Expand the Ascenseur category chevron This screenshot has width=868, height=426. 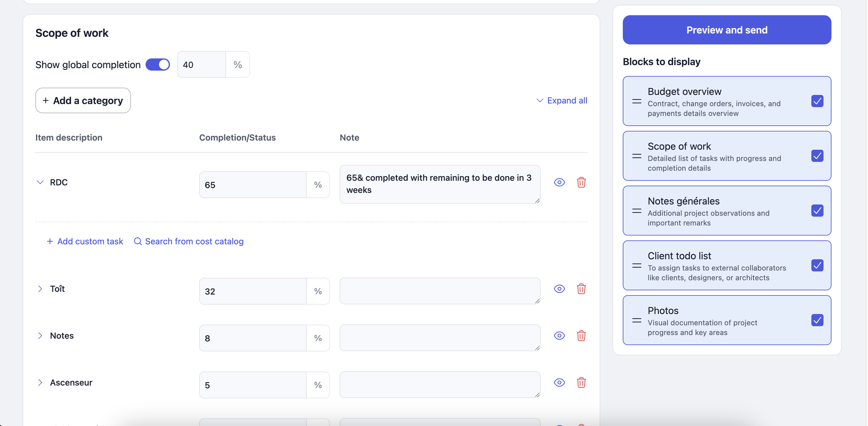pyautogui.click(x=40, y=382)
